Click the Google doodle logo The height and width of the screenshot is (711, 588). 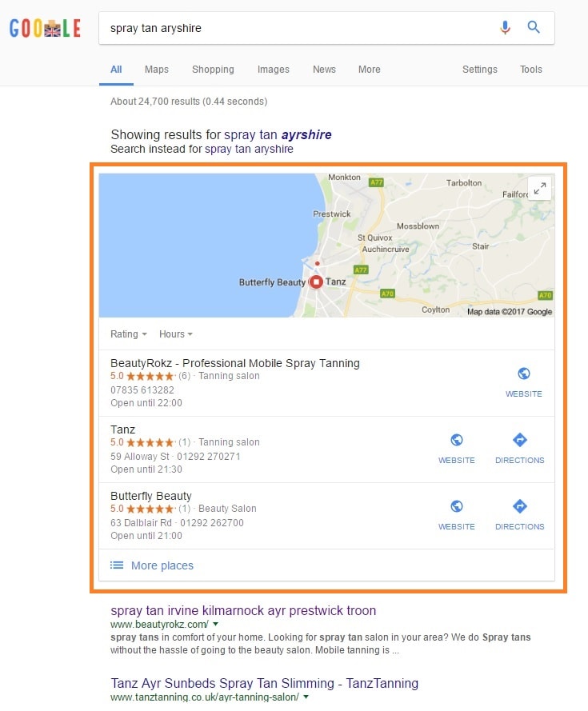click(x=45, y=28)
